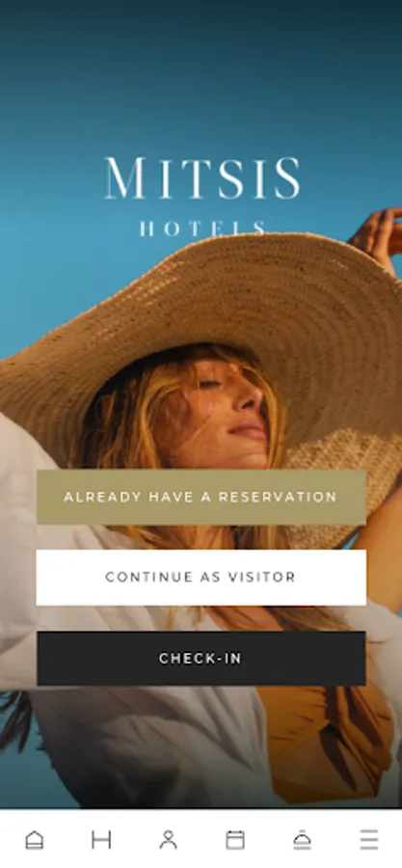Click the Already Have a Reservation button

pos(201,497)
